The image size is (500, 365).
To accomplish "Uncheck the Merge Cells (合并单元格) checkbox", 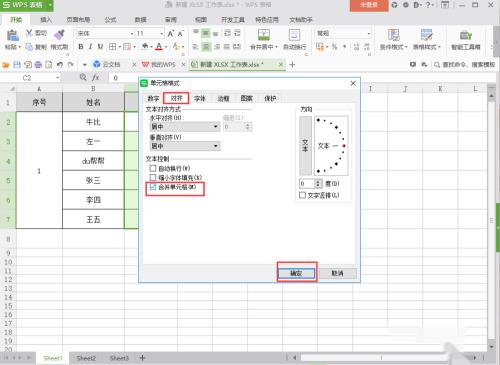I will click(x=153, y=187).
